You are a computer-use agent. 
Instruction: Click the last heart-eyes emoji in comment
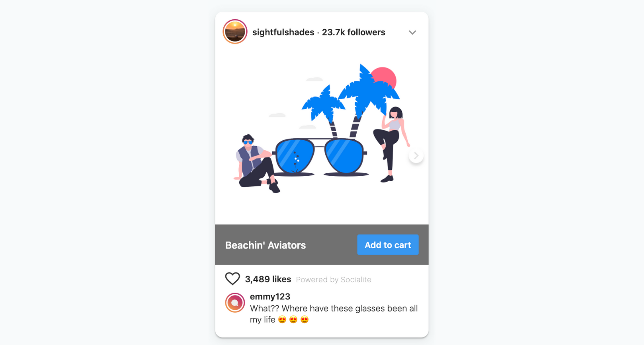click(304, 320)
